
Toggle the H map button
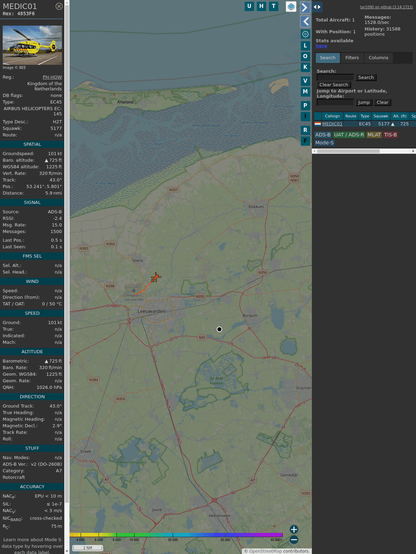[x=261, y=6]
